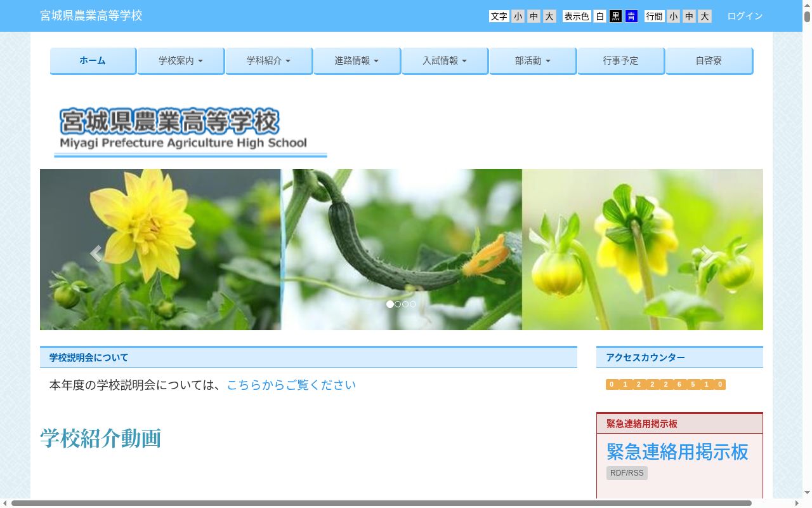
Task: Set font size to small (文字 小)
Action: (518, 17)
